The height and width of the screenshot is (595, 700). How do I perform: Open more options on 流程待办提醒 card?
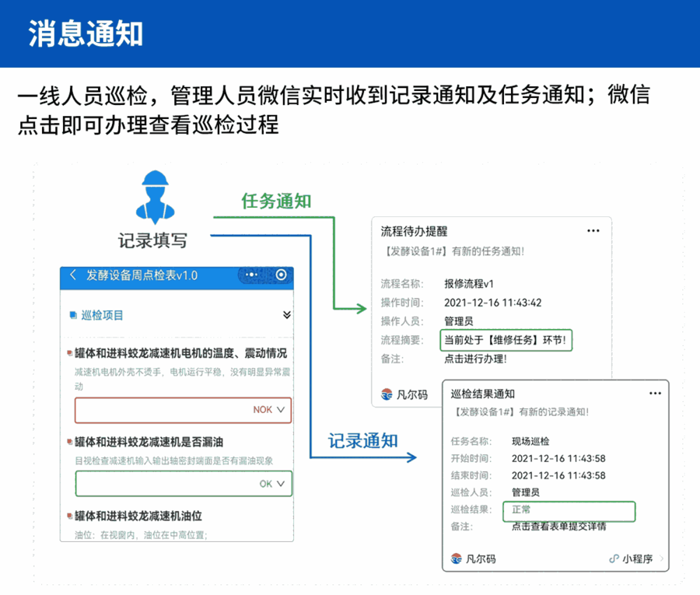[x=593, y=231]
